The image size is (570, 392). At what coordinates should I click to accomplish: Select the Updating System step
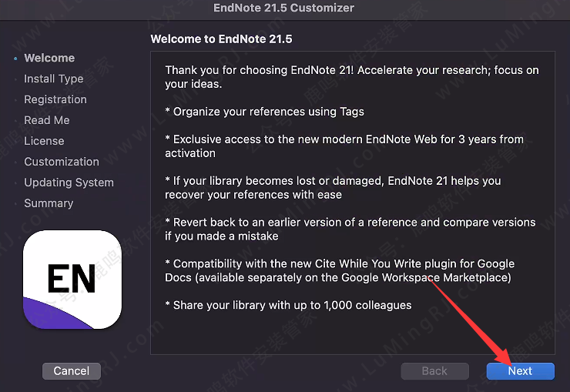tap(69, 183)
